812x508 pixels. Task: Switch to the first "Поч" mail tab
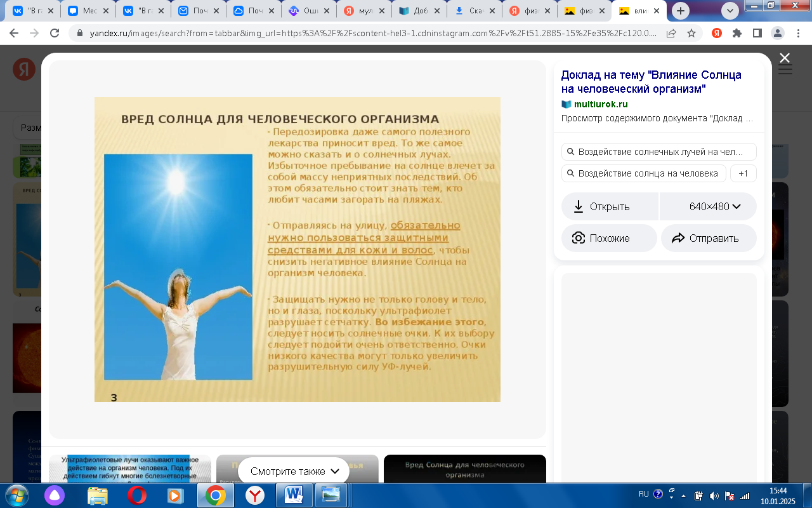(x=199, y=11)
